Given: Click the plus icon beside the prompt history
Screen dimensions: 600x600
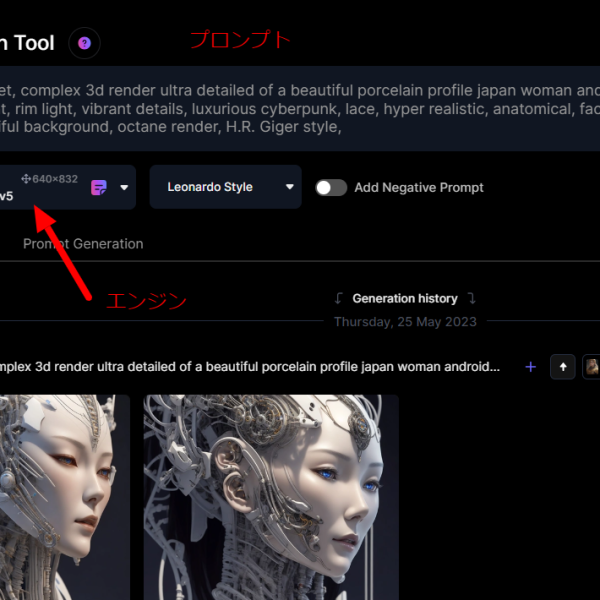Looking at the screenshot, I should coord(530,367).
